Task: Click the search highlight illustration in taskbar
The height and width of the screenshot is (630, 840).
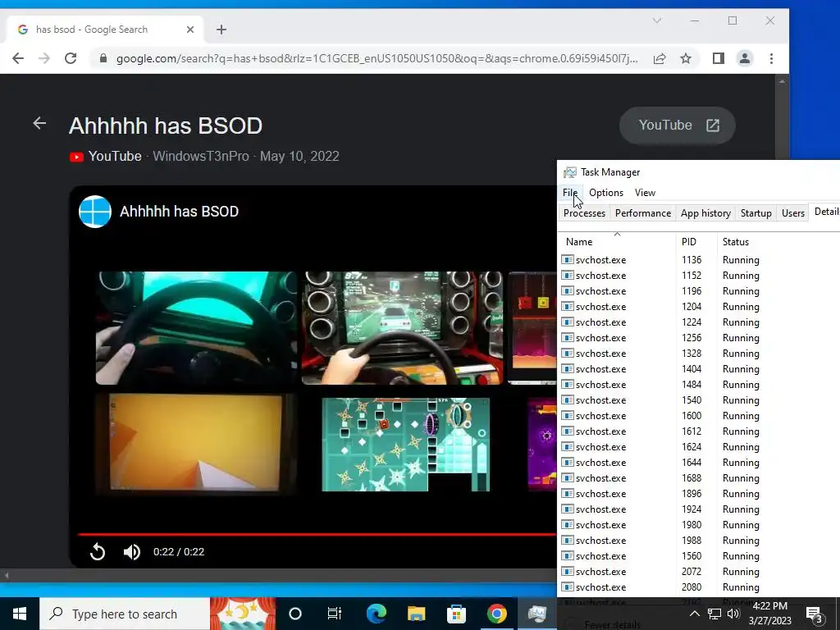Action: [x=243, y=614]
